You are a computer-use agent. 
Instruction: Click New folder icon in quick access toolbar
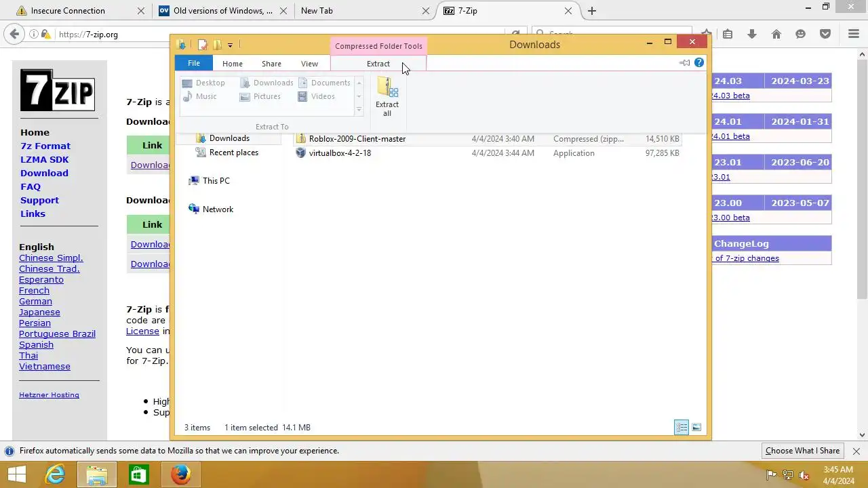217,45
